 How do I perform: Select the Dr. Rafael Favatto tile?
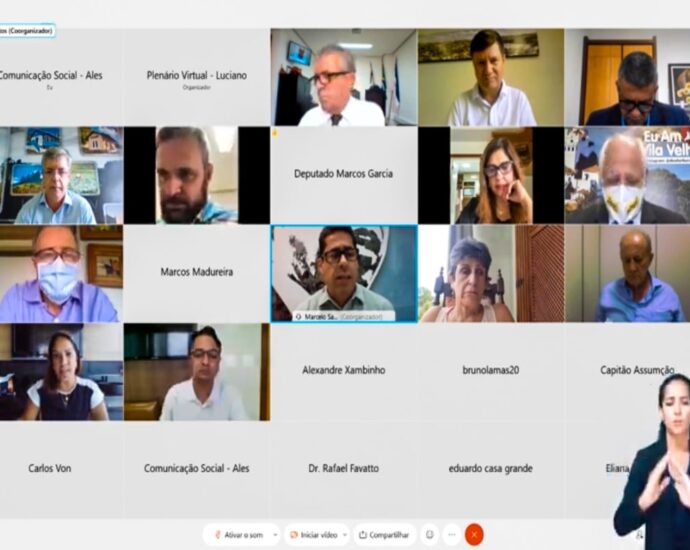[x=344, y=470]
